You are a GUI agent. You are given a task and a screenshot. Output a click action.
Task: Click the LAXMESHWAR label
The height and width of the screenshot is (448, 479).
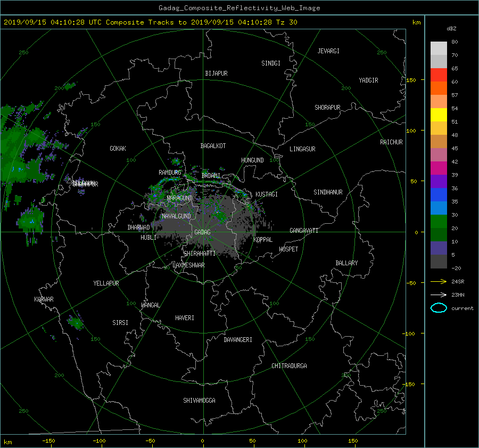click(x=188, y=265)
